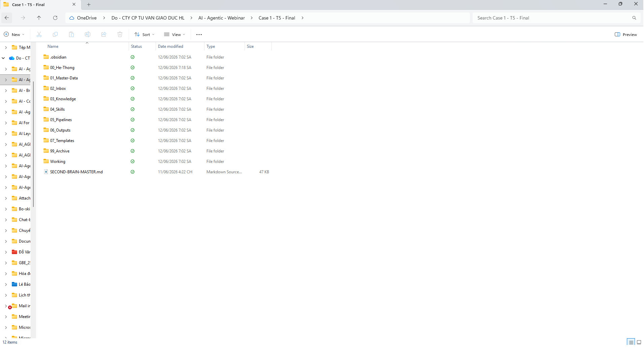Close the Case 1 - T5 - Final tab
The width and height of the screenshot is (644, 351).
[74, 4]
